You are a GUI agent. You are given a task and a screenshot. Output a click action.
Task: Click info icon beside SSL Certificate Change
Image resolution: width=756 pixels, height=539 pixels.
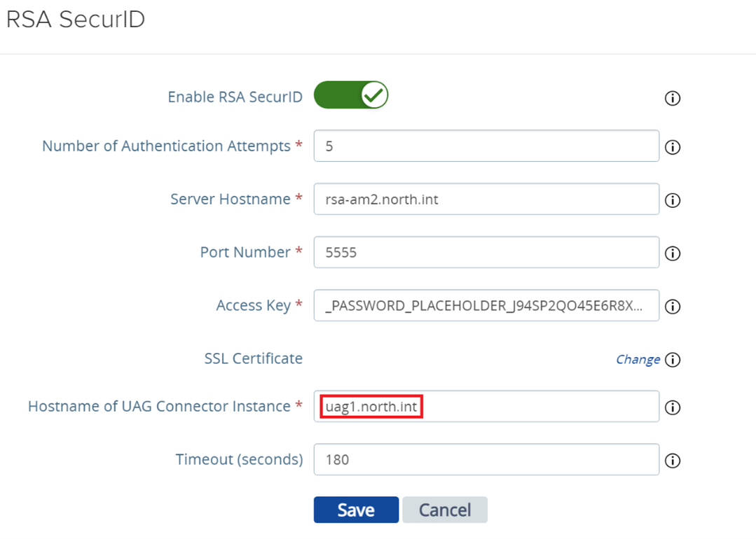coord(672,360)
